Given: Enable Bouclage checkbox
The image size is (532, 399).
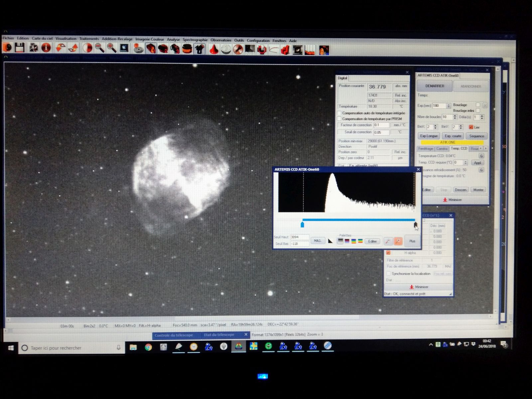Looking at the screenshot, I should [x=478, y=105].
